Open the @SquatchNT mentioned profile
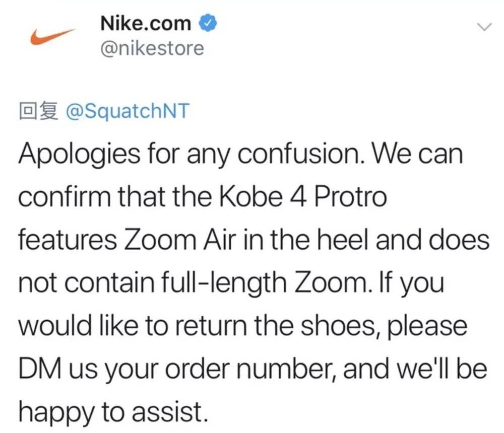This screenshot has height=433, width=504. click(128, 111)
